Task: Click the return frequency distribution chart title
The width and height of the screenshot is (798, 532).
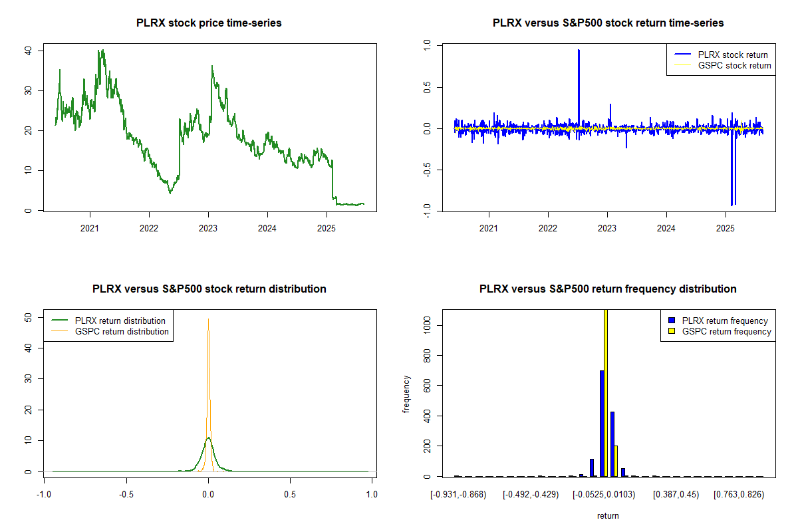Action: point(608,289)
